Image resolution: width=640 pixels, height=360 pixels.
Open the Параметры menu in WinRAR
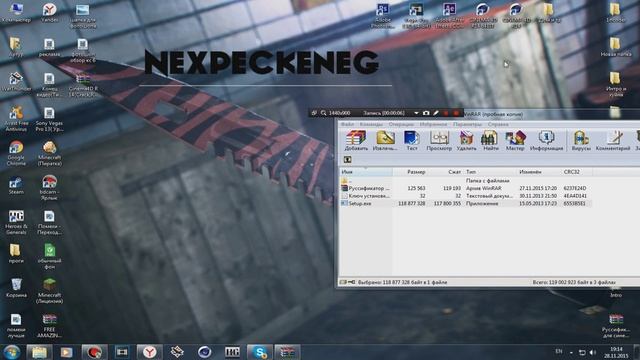[467, 124]
